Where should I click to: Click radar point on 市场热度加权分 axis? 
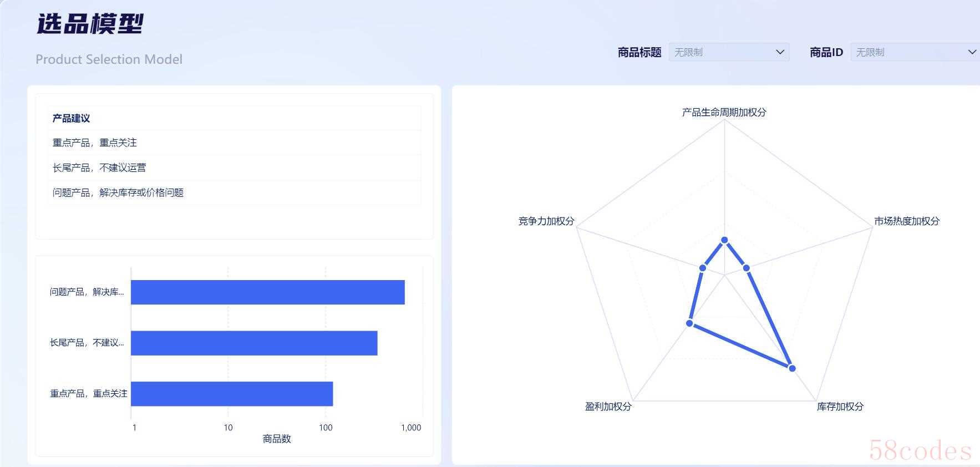coord(747,268)
